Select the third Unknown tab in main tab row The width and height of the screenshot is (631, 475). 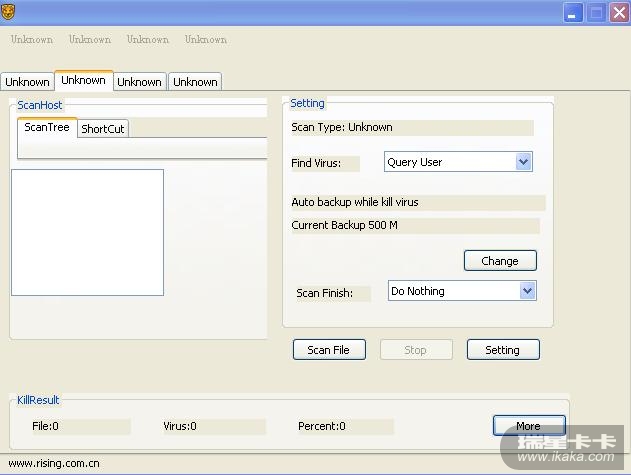[x=139, y=82]
